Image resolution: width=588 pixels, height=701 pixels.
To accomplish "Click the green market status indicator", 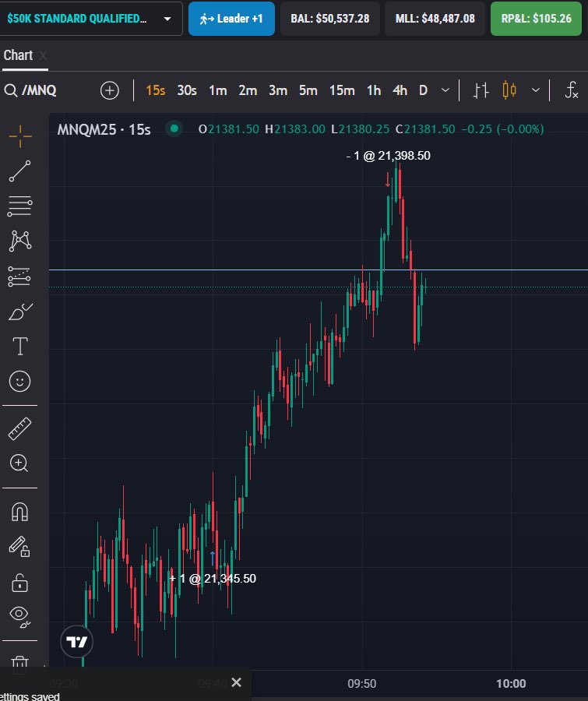I will coord(174,129).
